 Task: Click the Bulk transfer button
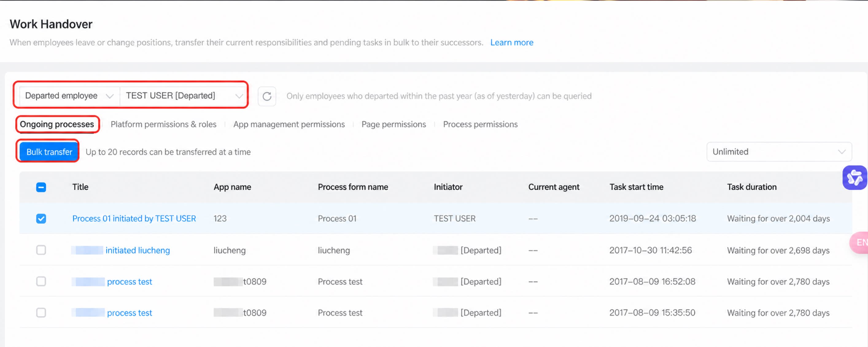pos(49,152)
